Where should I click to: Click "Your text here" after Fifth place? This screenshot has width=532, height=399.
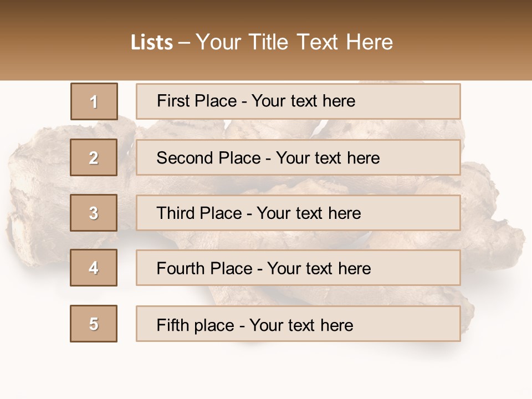[301, 325]
